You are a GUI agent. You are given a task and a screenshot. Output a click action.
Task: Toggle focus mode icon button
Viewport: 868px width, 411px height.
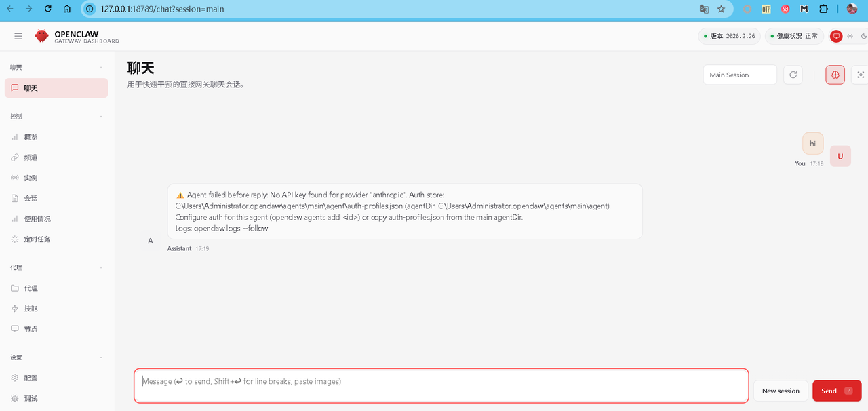861,75
